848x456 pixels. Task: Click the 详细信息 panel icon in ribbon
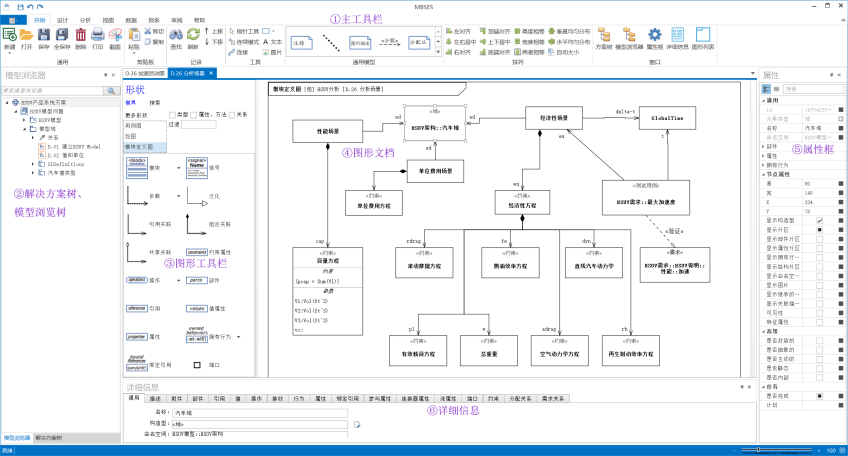[678, 36]
